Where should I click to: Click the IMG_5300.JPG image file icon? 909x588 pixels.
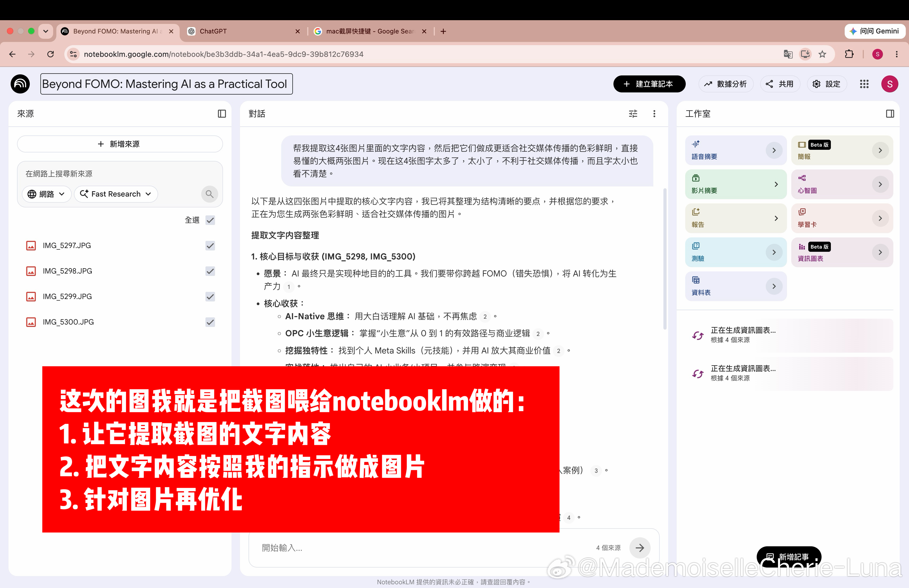tap(31, 322)
